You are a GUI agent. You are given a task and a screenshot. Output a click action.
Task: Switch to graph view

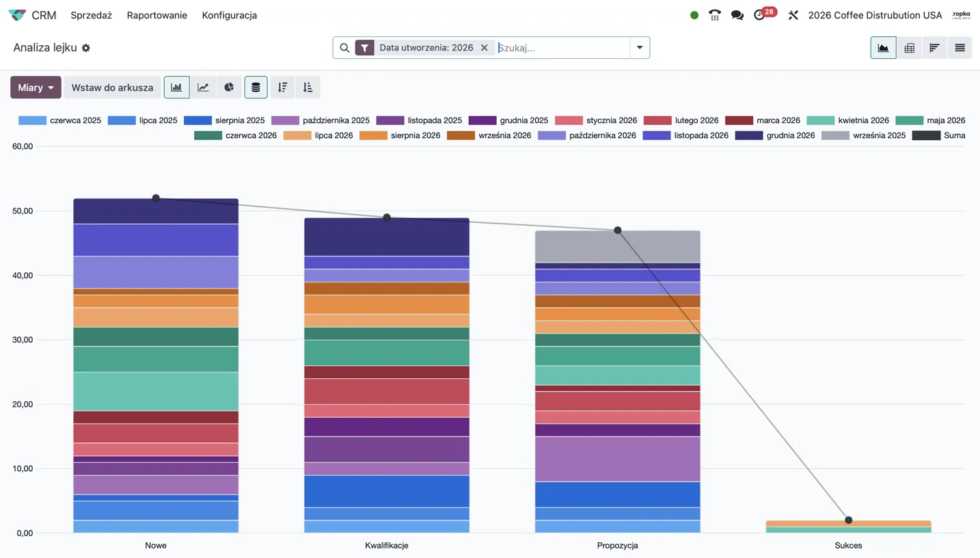click(x=884, y=48)
